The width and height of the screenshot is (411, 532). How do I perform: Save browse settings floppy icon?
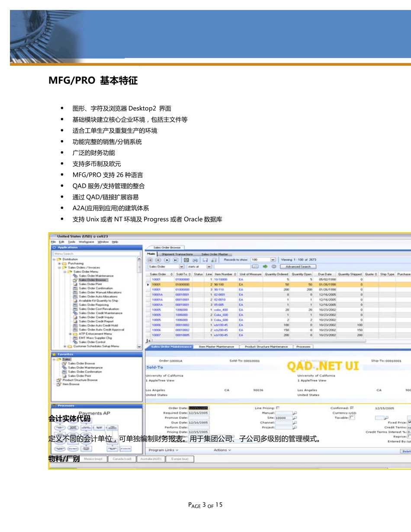tap(205, 260)
